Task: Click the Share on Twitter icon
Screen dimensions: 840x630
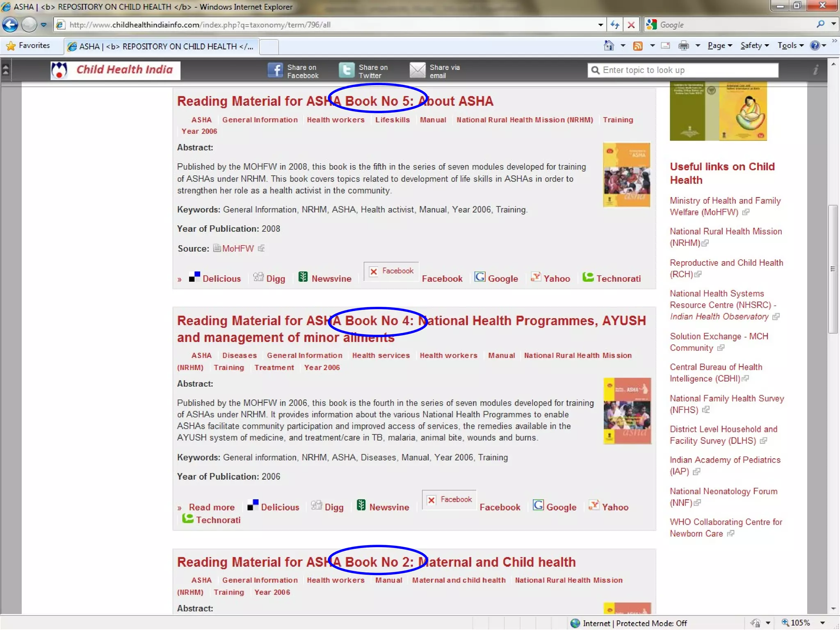Action: pyautogui.click(x=347, y=71)
